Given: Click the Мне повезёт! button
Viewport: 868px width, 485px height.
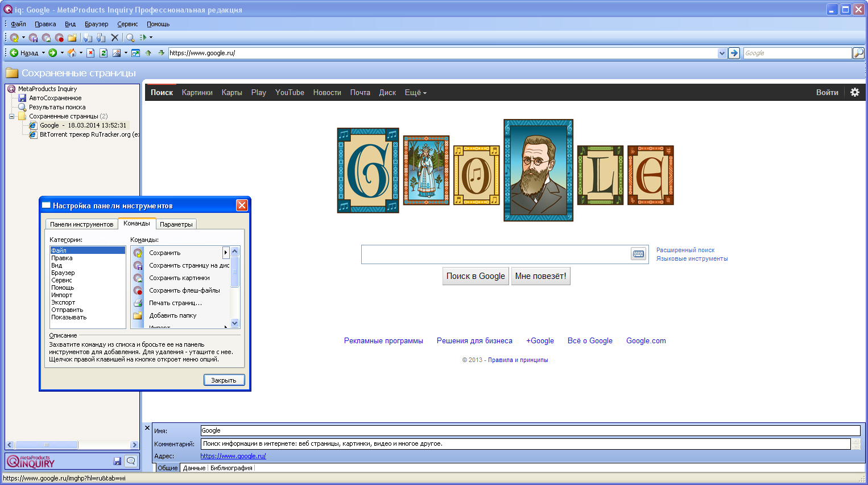Looking at the screenshot, I should (x=540, y=276).
